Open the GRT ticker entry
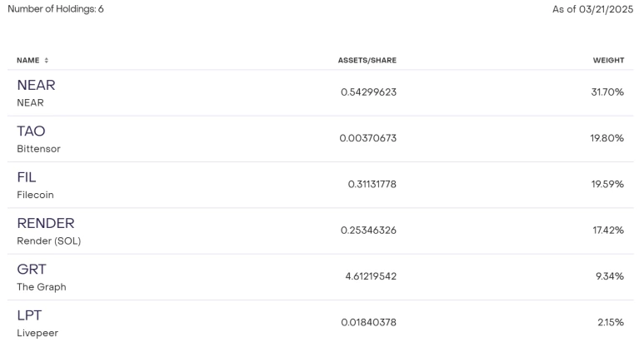Viewport: 644px width, 347px height. (32, 269)
